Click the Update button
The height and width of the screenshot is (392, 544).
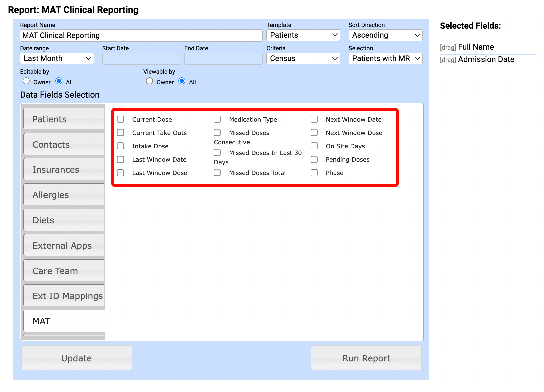pos(76,358)
